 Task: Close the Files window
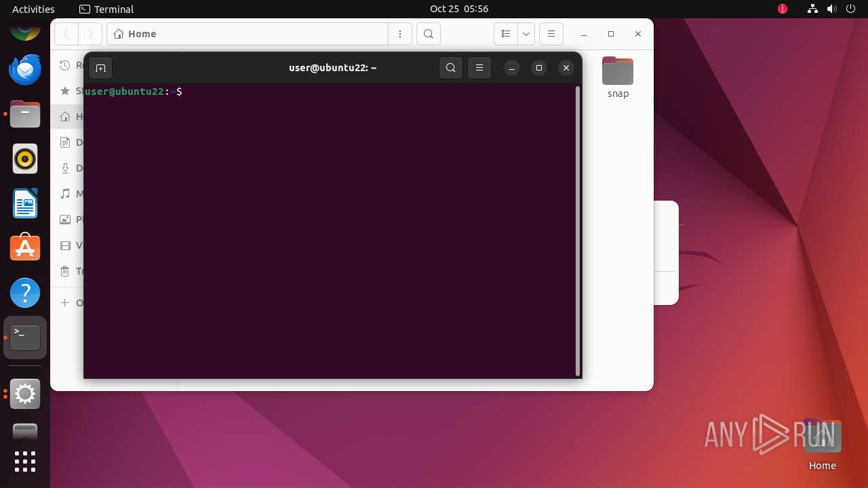click(638, 34)
